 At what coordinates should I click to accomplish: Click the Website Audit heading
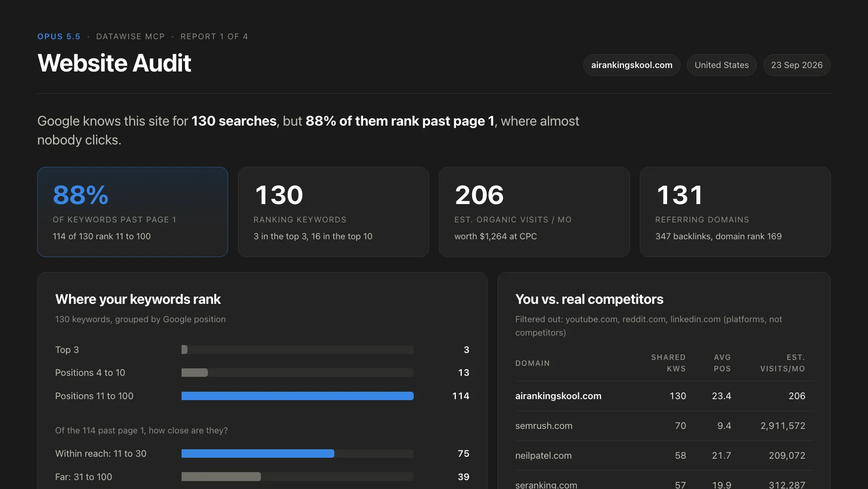pyautogui.click(x=115, y=63)
